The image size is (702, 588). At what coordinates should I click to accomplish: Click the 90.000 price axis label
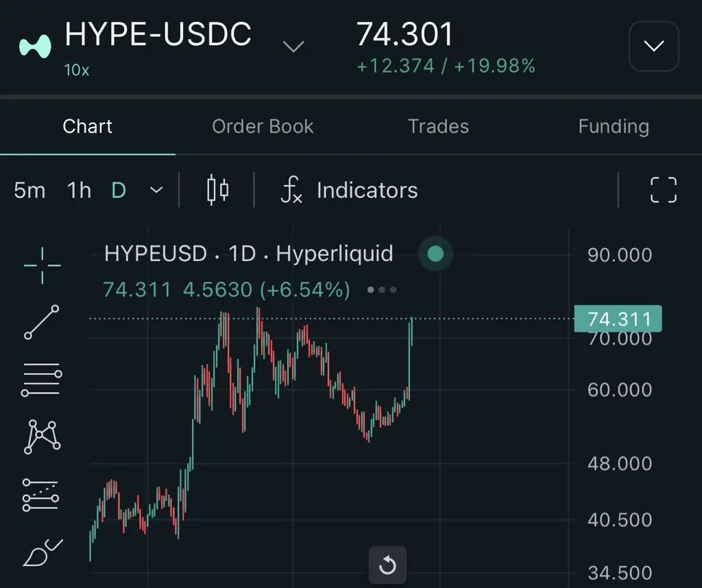click(x=620, y=255)
